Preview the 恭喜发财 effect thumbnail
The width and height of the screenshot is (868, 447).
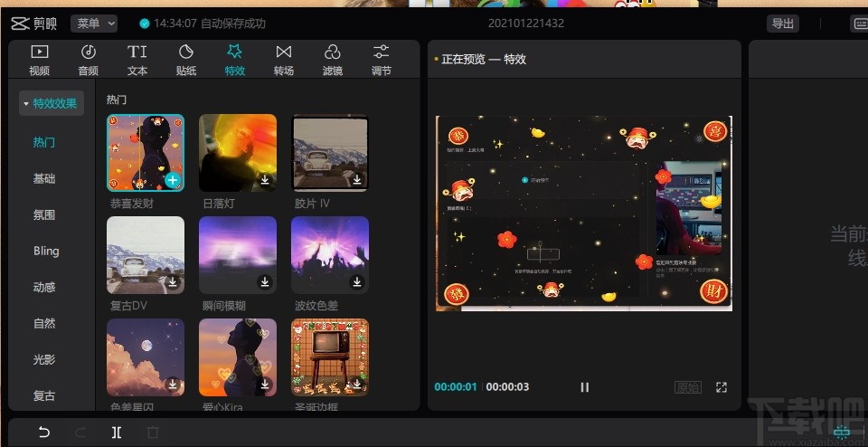[146, 153]
